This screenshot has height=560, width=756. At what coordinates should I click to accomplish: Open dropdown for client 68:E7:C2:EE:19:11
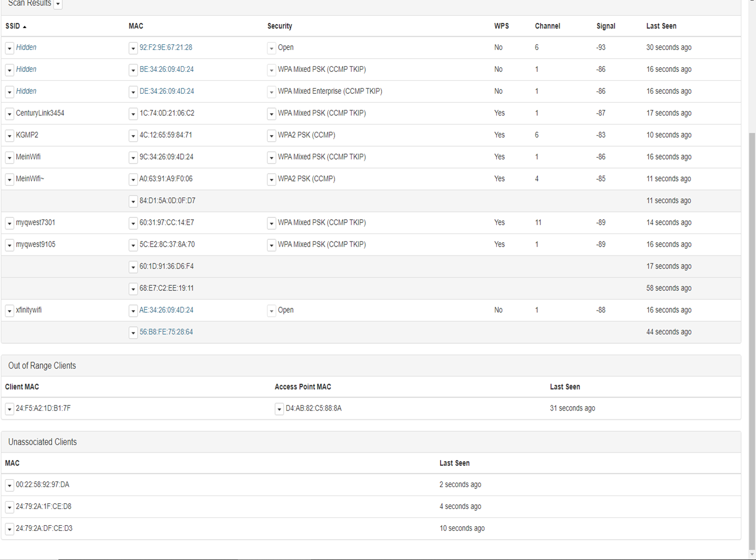(x=133, y=289)
